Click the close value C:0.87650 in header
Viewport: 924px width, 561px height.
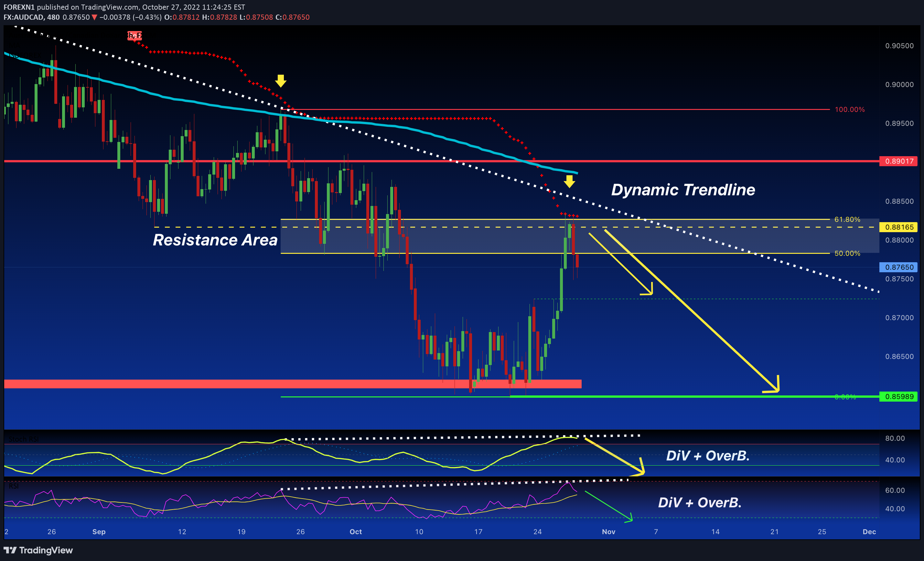click(x=293, y=17)
